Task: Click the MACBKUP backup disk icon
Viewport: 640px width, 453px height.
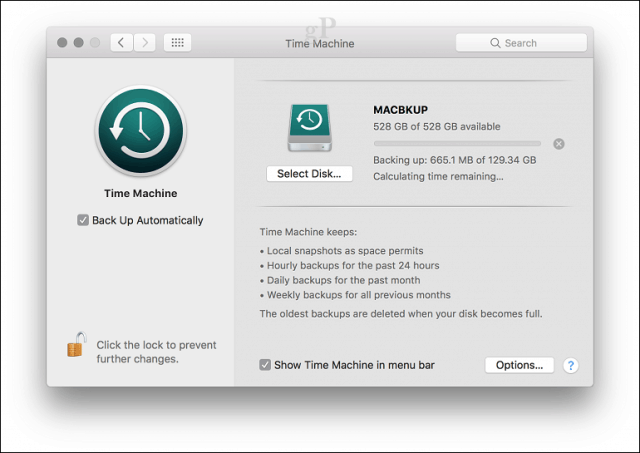Action: point(309,128)
